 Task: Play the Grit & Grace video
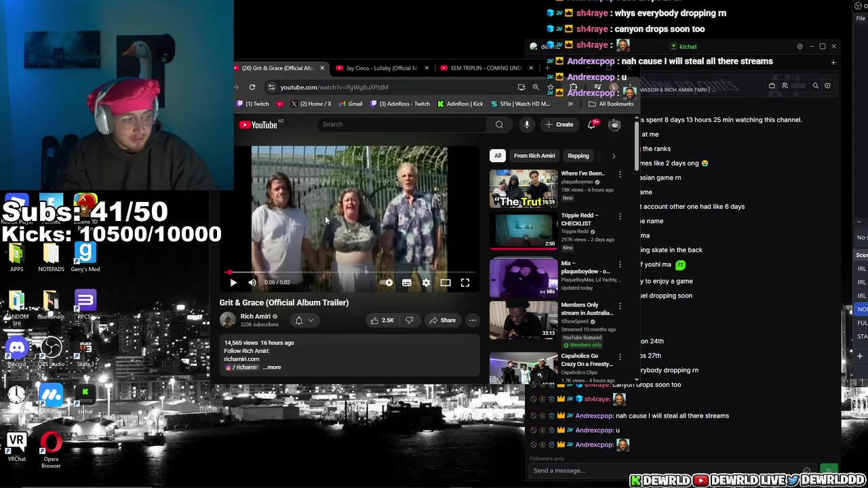coord(233,283)
